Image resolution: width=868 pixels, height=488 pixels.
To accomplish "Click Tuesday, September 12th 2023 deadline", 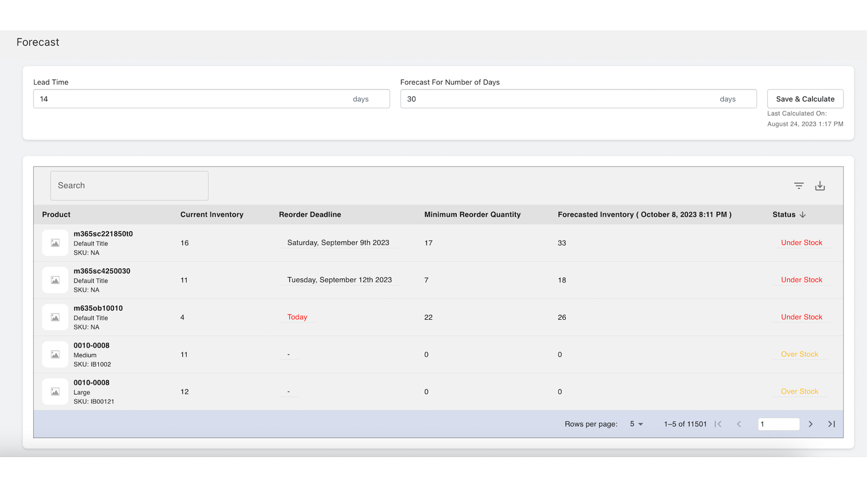I will click(340, 280).
